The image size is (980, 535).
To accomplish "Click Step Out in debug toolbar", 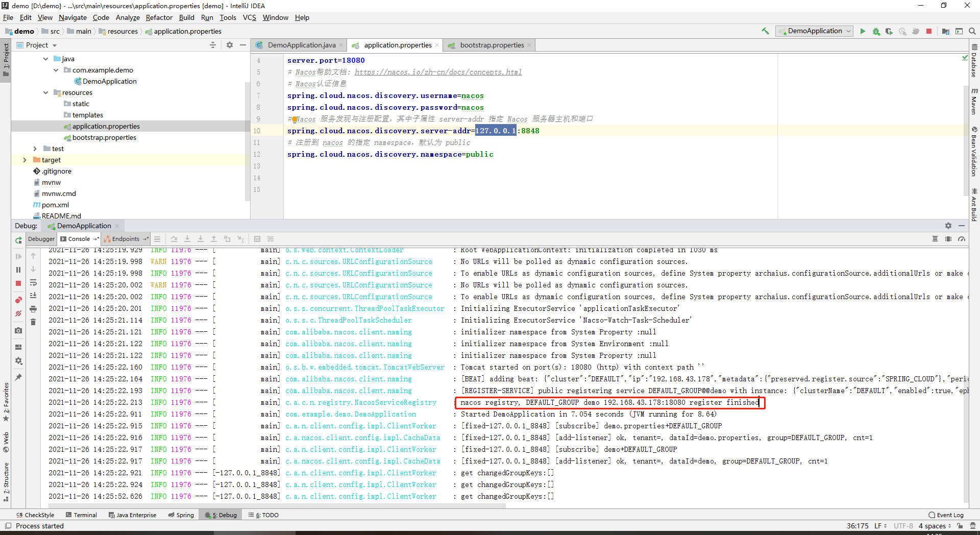I will (214, 239).
